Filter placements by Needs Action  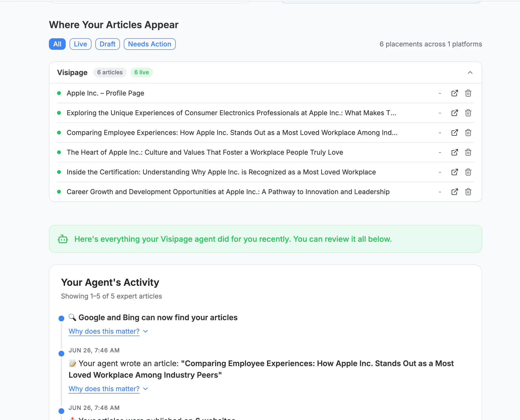[149, 44]
